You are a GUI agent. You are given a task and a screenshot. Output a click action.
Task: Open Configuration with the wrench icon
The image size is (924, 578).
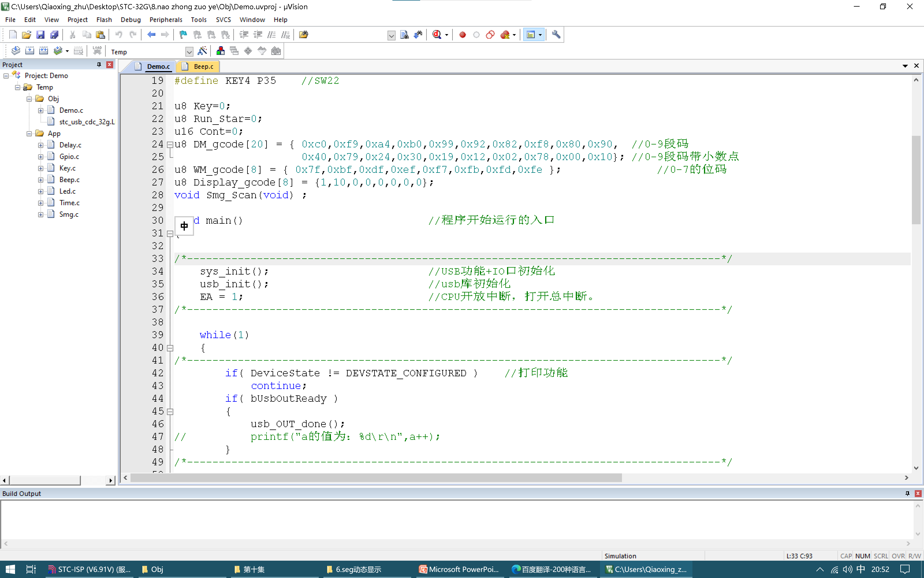(556, 35)
